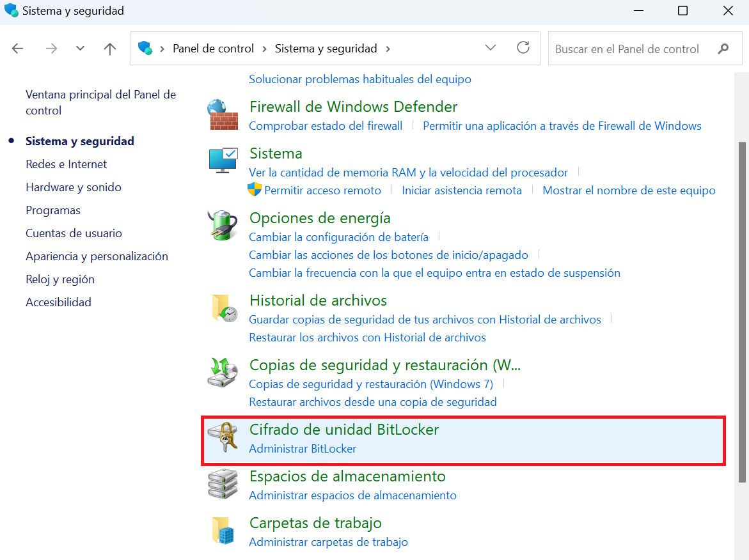Screen dimensions: 749x560
Task: Click the Copias de seguridad green arrows icon
Action: point(222,373)
